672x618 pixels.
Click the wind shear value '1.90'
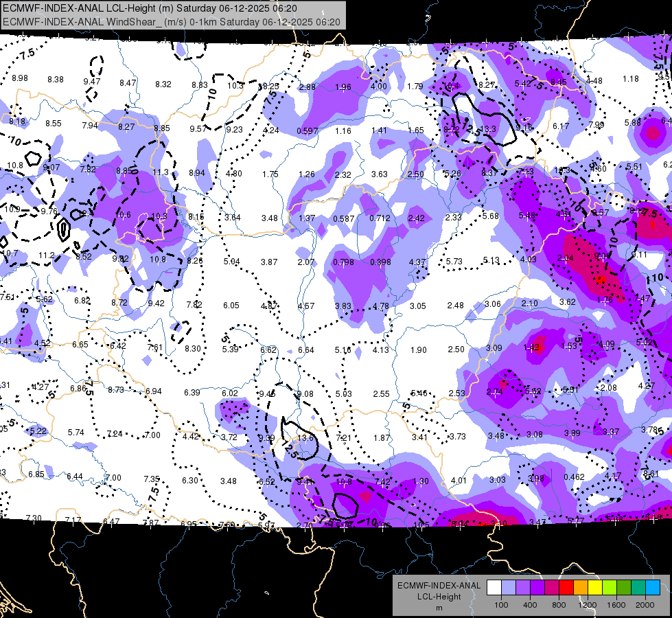coord(418,350)
